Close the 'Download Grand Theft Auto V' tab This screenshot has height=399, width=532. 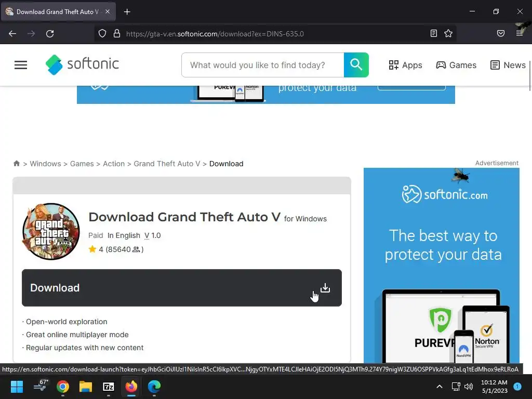coord(108,11)
